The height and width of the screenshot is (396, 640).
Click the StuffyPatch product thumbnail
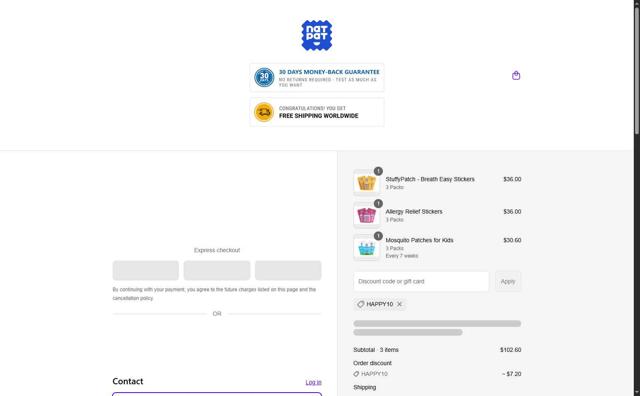click(366, 182)
